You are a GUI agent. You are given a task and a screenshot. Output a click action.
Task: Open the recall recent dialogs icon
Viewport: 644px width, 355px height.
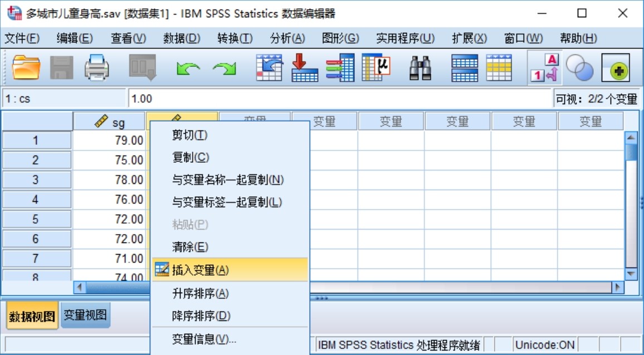[x=143, y=67]
